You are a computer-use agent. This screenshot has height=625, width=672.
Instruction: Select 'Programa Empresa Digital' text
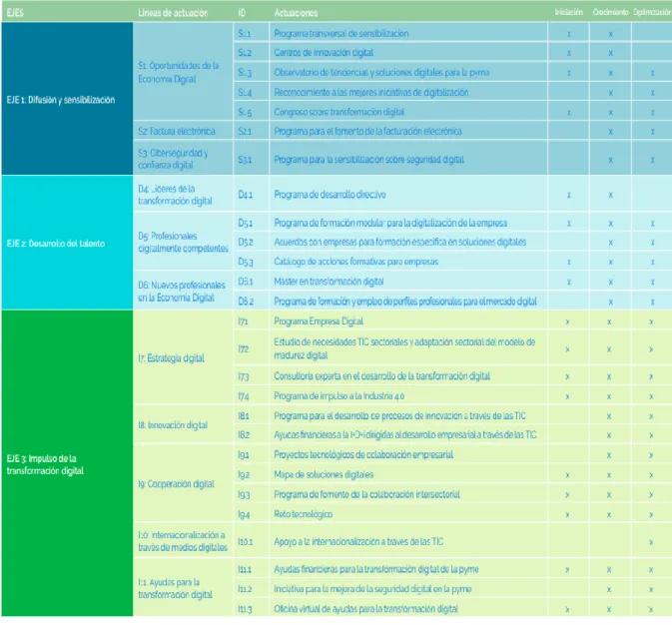pyautogui.click(x=319, y=321)
